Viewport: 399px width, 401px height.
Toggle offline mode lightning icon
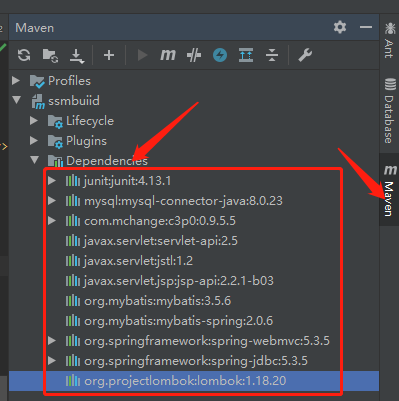click(220, 55)
